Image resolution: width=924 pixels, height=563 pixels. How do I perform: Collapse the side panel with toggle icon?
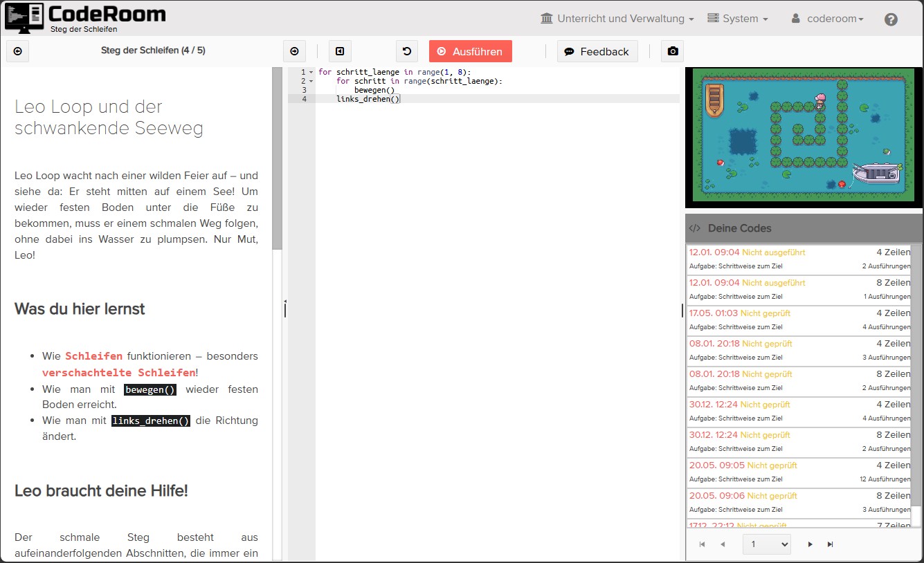coord(339,51)
